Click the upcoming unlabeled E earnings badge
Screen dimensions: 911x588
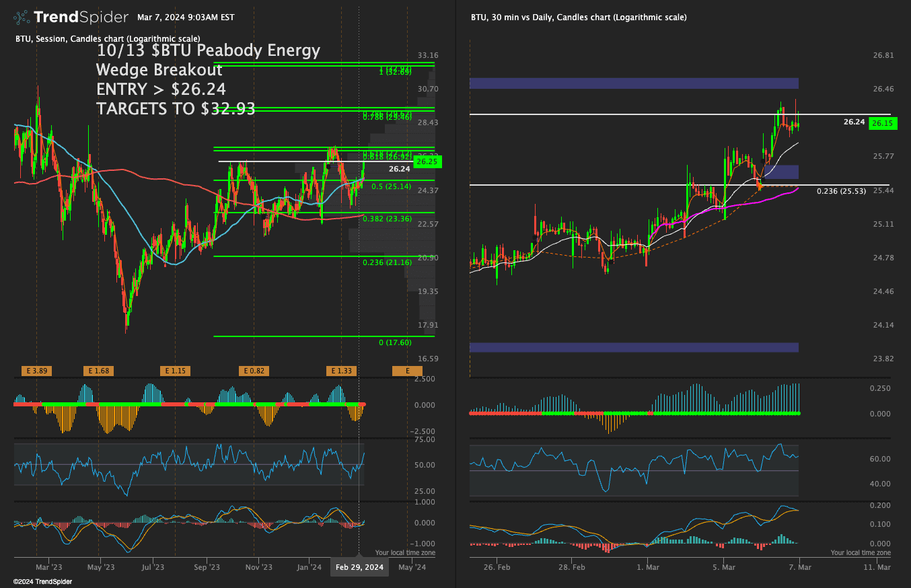(407, 371)
